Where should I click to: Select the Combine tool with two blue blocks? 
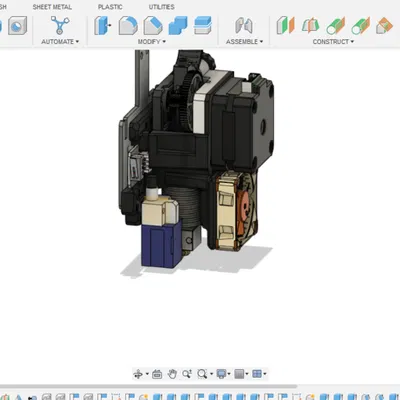178,25
